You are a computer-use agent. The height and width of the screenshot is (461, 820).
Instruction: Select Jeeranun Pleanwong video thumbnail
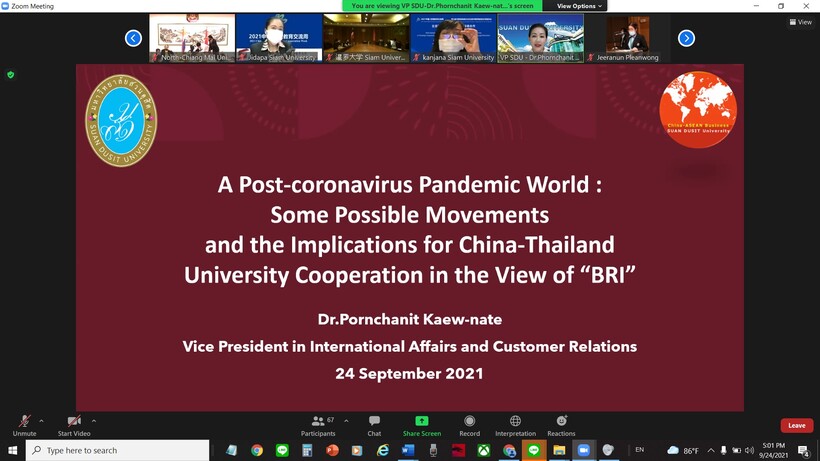pyautogui.click(x=628, y=38)
